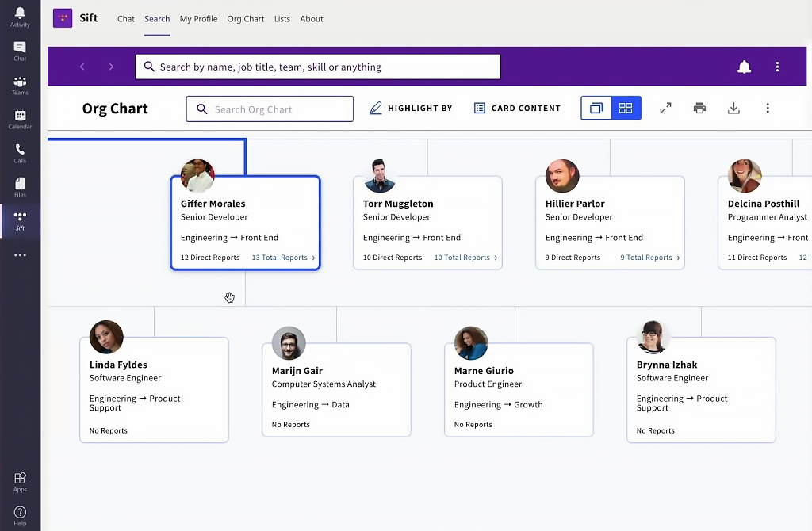This screenshot has height=531, width=812.
Task: Click '10 Direct Reports' on Torr's card
Action: click(392, 258)
